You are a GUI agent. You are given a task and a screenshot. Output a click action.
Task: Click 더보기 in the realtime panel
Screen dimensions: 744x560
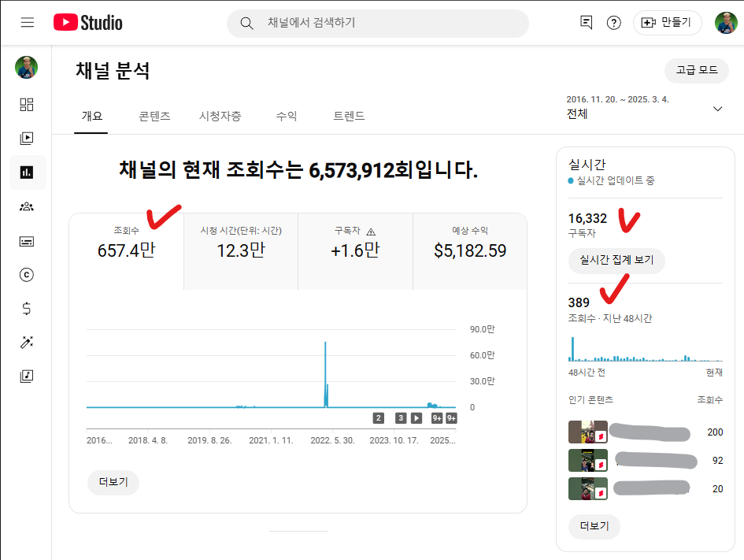pos(594,526)
